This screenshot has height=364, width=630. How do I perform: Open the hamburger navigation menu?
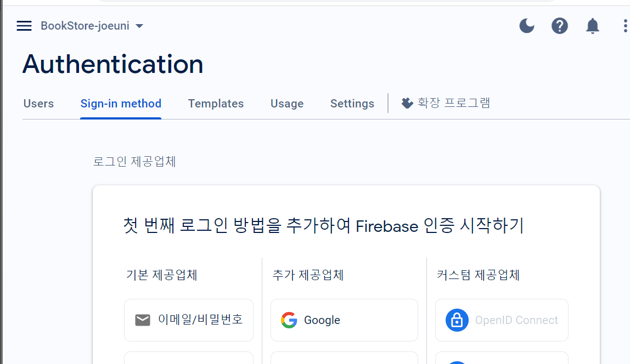point(24,26)
